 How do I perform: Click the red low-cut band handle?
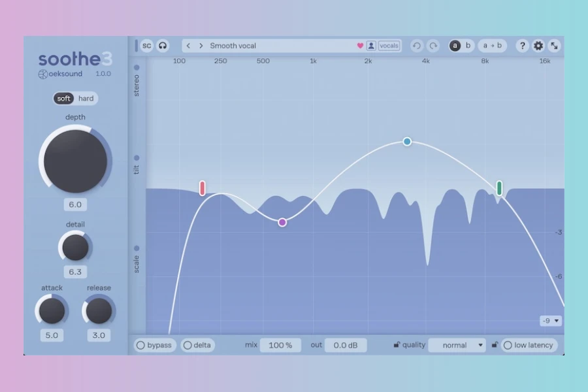pyautogui.click(x=203, y=188)
